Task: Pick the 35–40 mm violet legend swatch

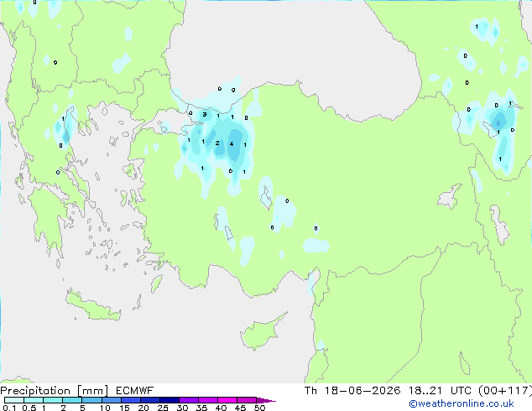Action: (207, 400)
